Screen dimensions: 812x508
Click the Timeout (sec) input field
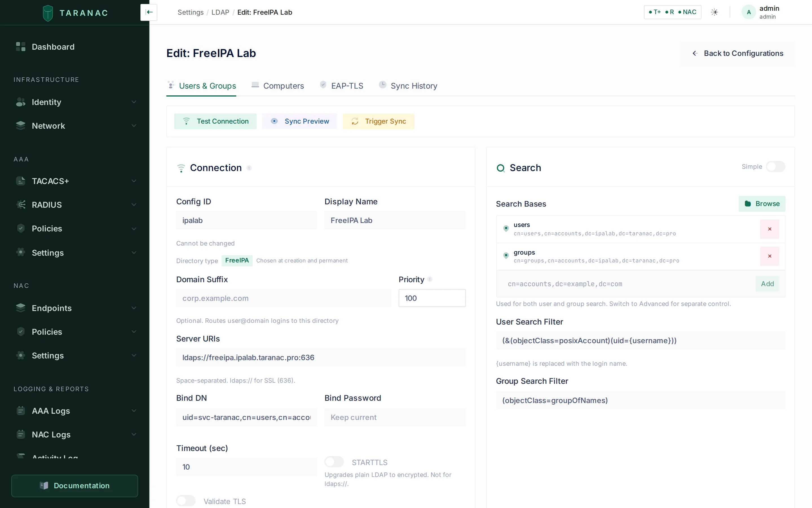click(x=246, y=467)
